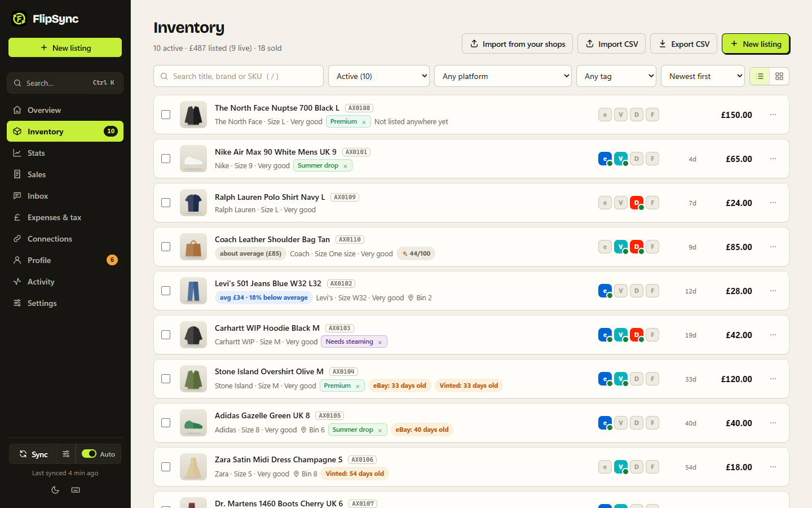Screen dimensions: 812x508
Task: Go to Overview in sidebar
Action: 65,110
